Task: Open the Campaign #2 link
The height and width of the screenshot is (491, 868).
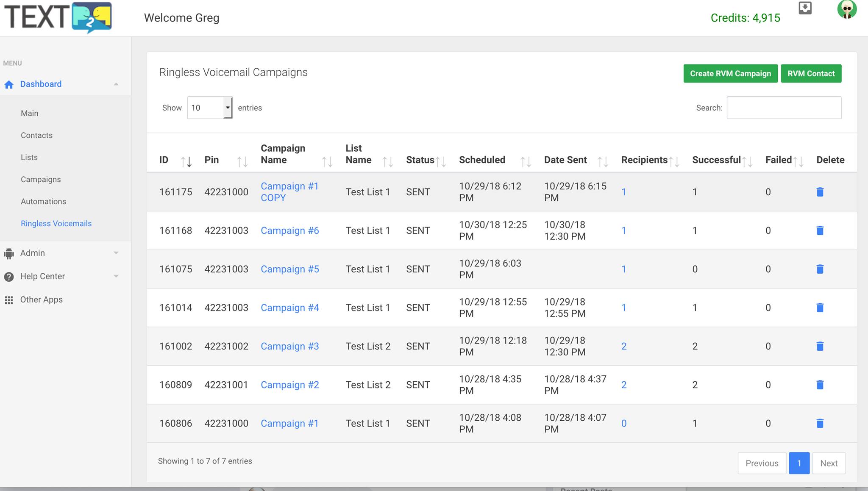Action: tap(290, 385)
